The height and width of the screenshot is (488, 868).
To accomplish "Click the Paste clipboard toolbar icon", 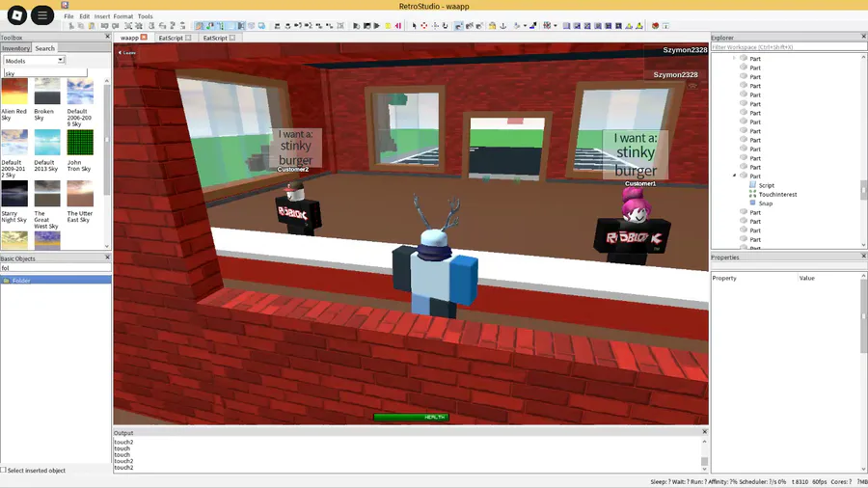I will 92,26.
